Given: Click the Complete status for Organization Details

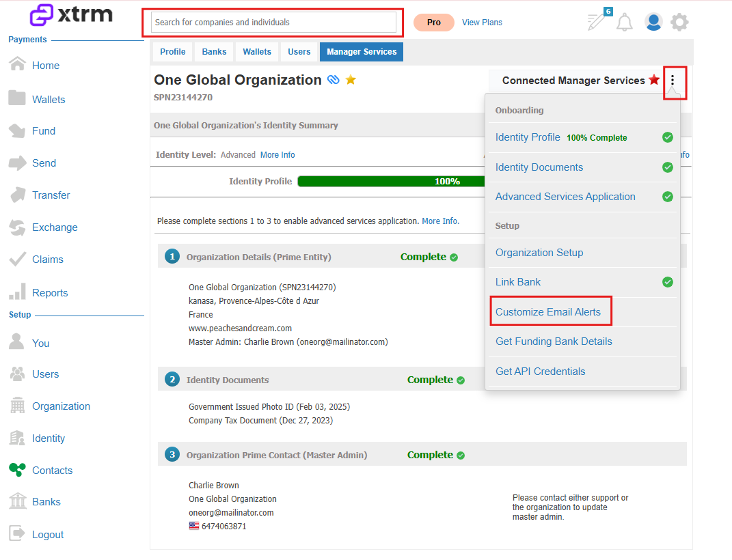Looking at the screenshot, I should [429, 257].
